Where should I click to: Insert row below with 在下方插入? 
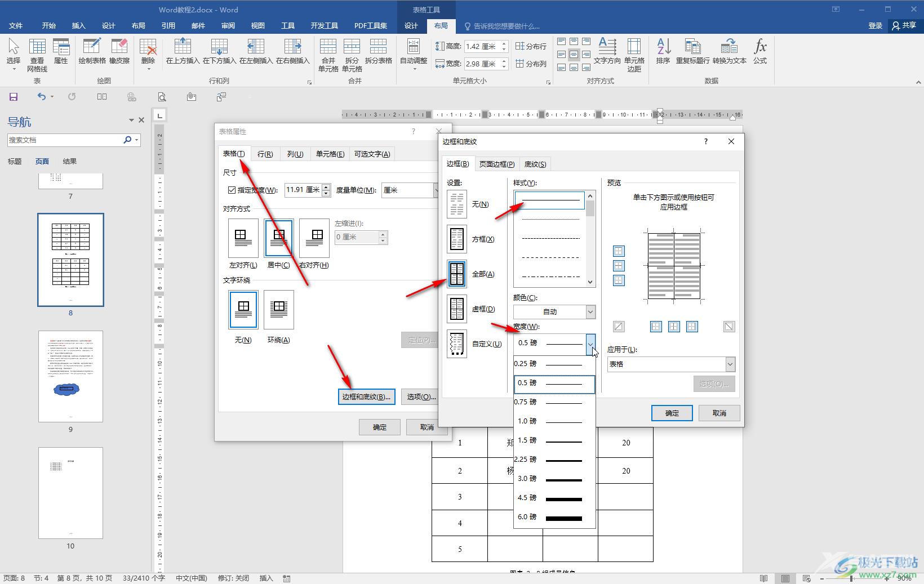pyautogui.click(x=219, y=52)
